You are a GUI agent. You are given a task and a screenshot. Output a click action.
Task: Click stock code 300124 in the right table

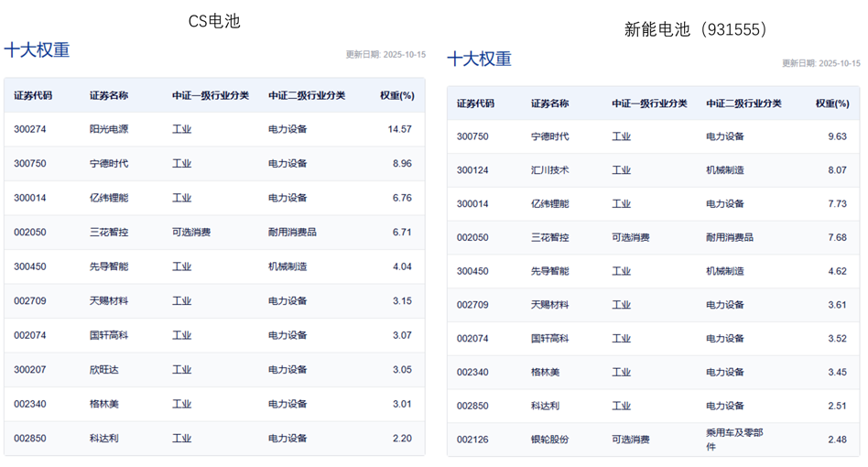(472, 170)
